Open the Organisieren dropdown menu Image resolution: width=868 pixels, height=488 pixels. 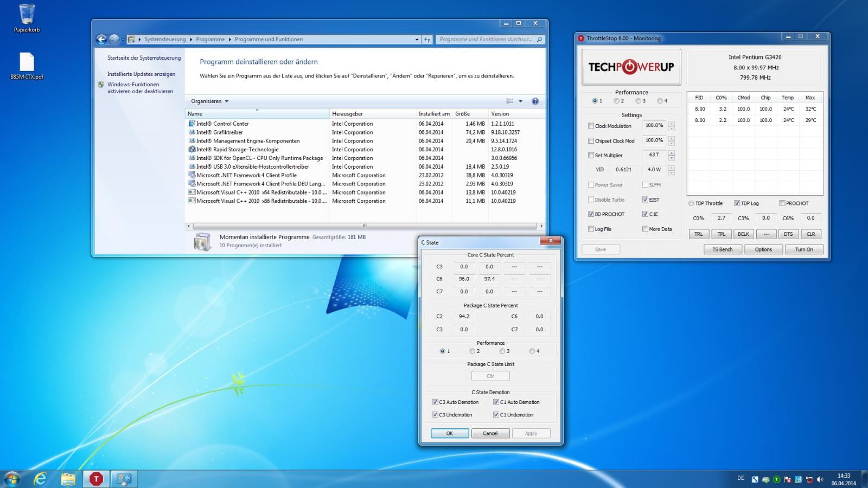point(209,101)
